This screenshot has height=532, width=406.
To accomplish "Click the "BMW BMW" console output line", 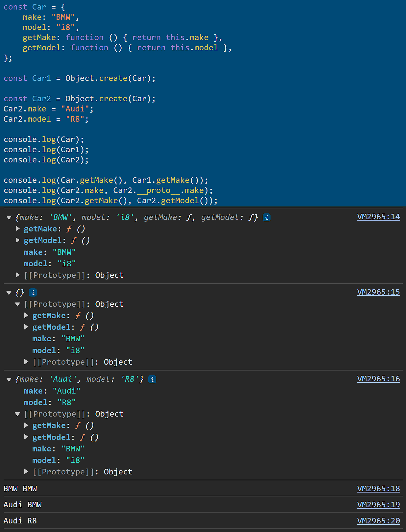I will pos(20,489).
